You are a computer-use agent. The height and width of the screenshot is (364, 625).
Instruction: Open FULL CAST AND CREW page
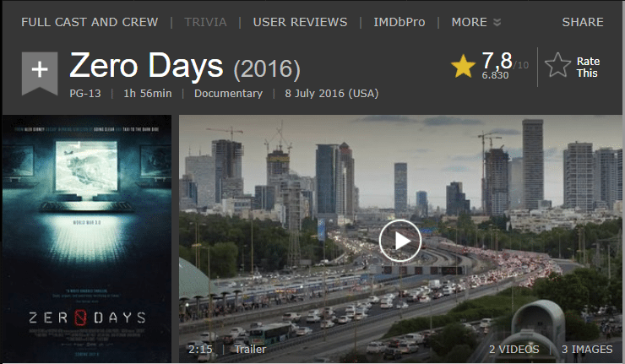click(90, 22)
